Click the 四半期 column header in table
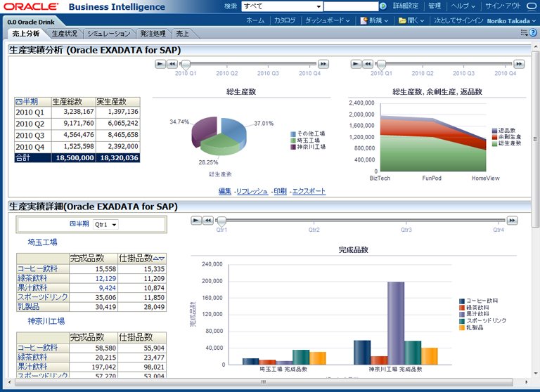540x392 pixels. (x=33, y=102)
